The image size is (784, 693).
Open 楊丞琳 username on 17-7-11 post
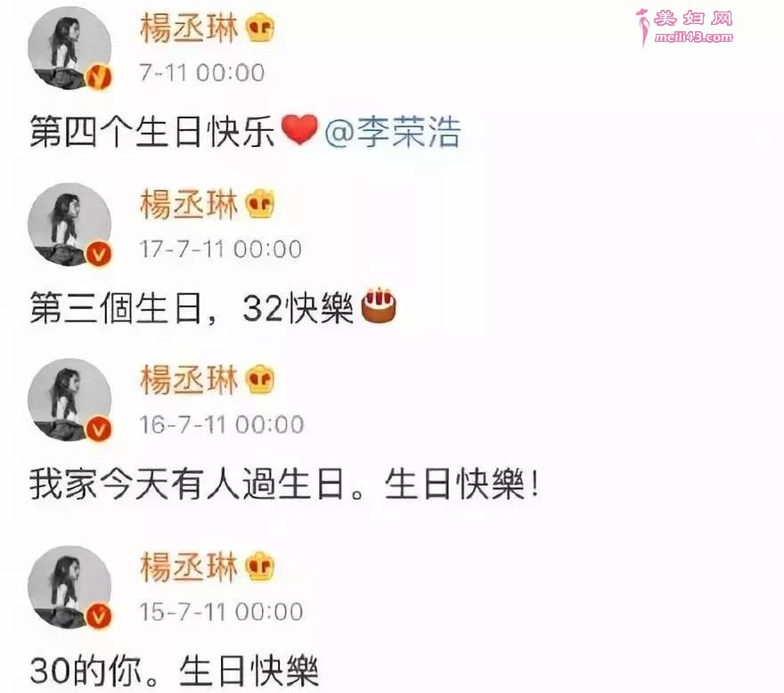tap(189, 204)
